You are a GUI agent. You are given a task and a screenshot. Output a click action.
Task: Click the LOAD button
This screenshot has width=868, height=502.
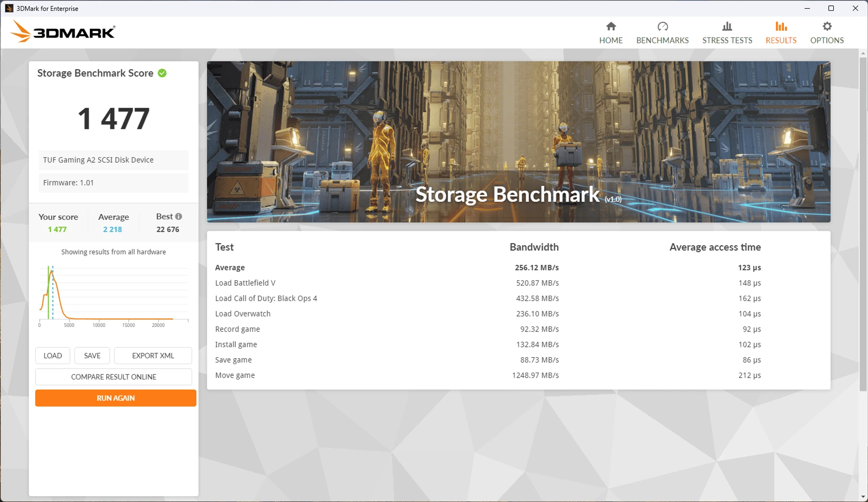point(52,355)
